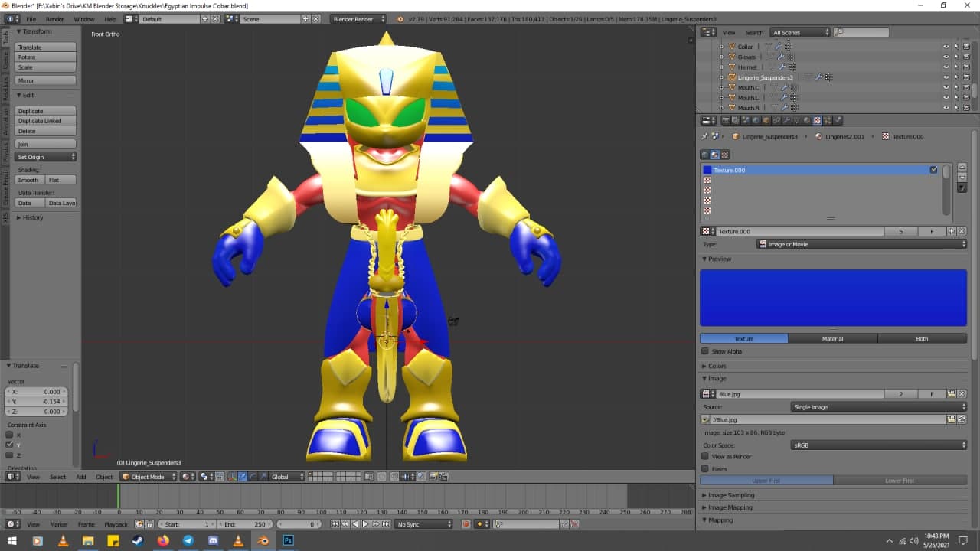Enable the Show Alpha checkbox

click(705, 352)
